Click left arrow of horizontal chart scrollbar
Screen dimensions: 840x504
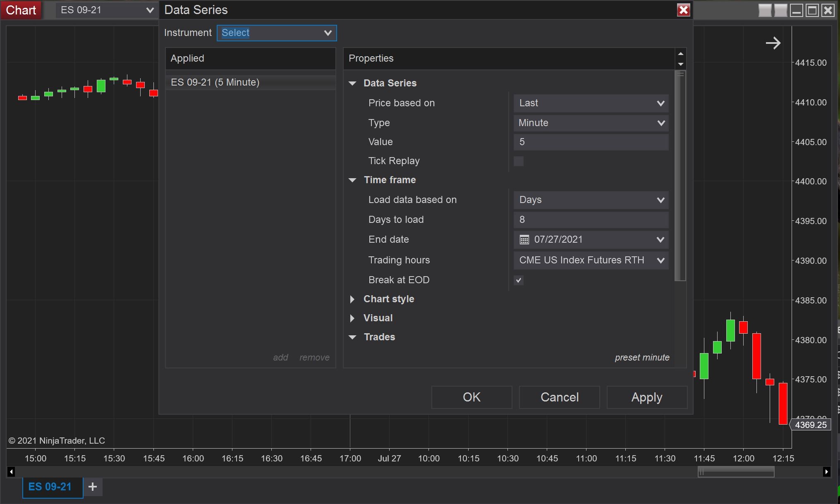click(11, 471)
